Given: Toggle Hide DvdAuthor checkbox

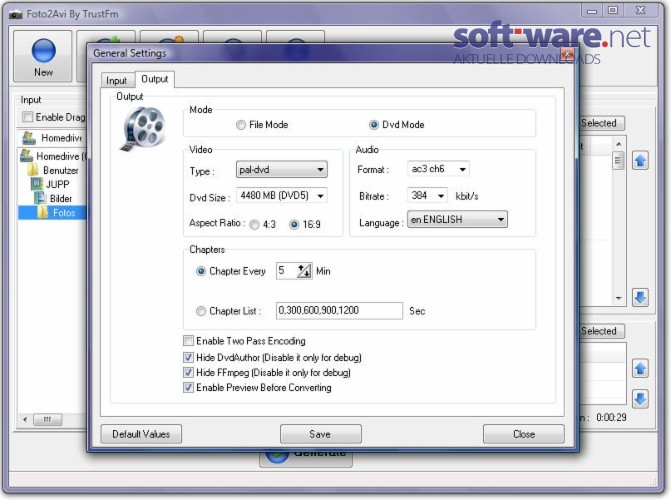Looking at the screenshot, I should 188,357.
